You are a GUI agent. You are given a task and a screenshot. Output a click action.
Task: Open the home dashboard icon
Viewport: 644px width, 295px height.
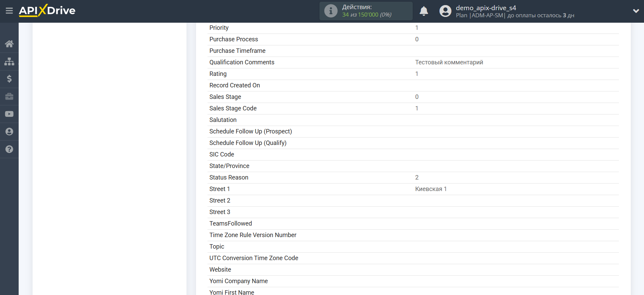[9, 44]
